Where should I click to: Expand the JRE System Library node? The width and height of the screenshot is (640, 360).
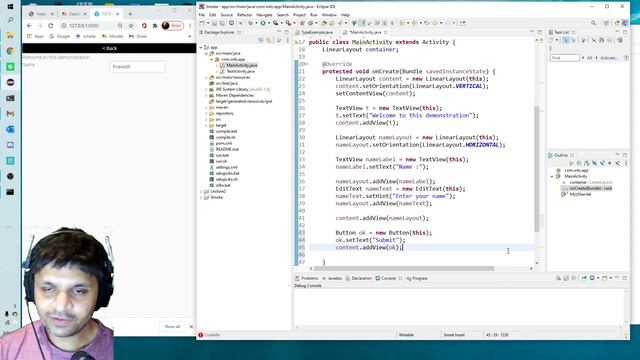(x=206, y=89)
